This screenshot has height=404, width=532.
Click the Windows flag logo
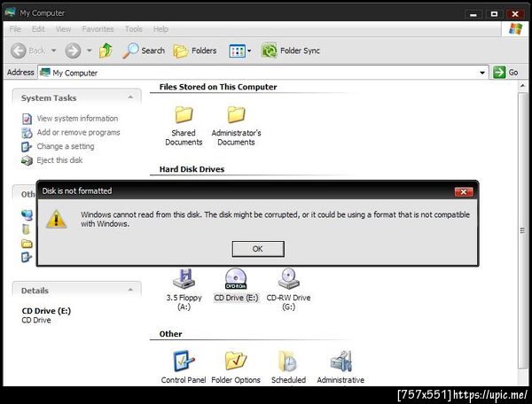(x=515, y=29)
